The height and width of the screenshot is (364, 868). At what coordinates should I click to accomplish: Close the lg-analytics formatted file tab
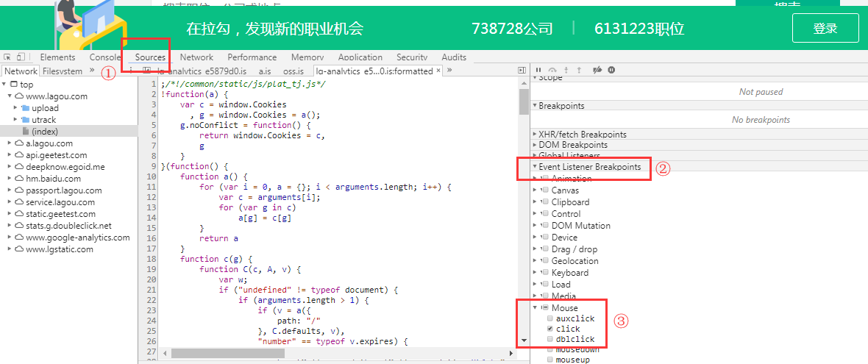click(x=438, y=71)
